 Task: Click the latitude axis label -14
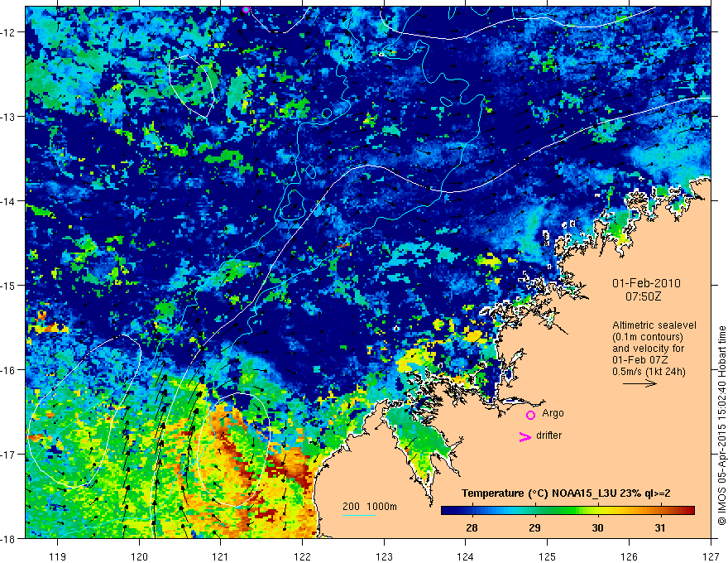(8, 201)
